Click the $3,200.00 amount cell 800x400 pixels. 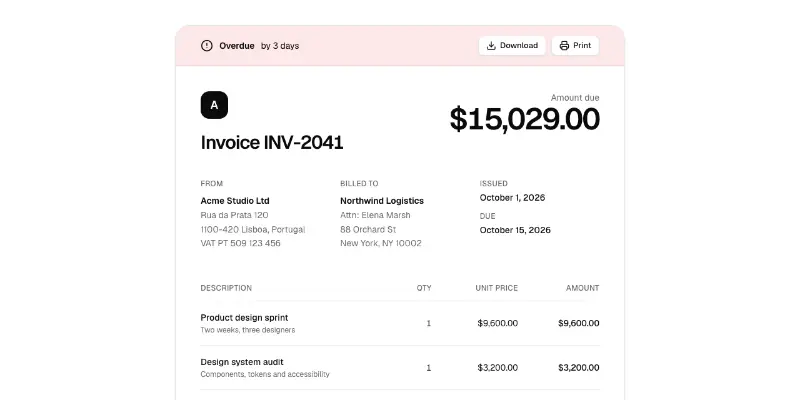tap(579, 368)
